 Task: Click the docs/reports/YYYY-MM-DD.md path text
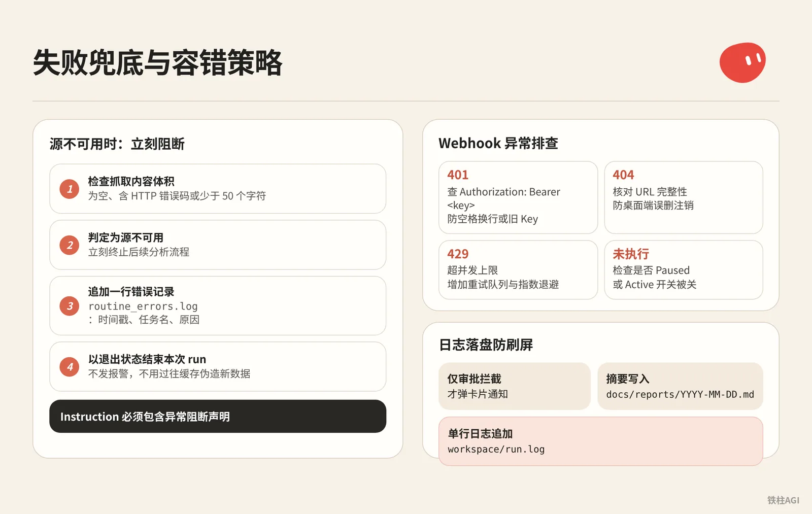click(680, 395)
